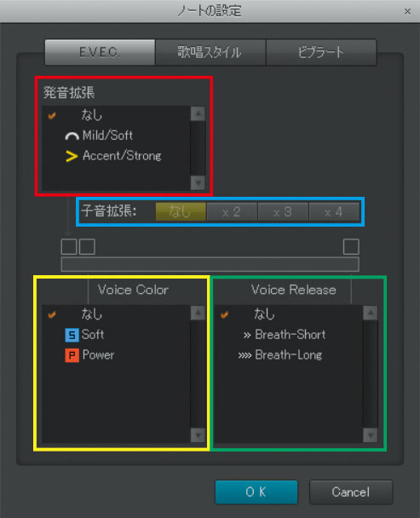Open the ビブラート tab
Image resolution: width=420 pixels, height=518 pixels.
tap(321, 52)
